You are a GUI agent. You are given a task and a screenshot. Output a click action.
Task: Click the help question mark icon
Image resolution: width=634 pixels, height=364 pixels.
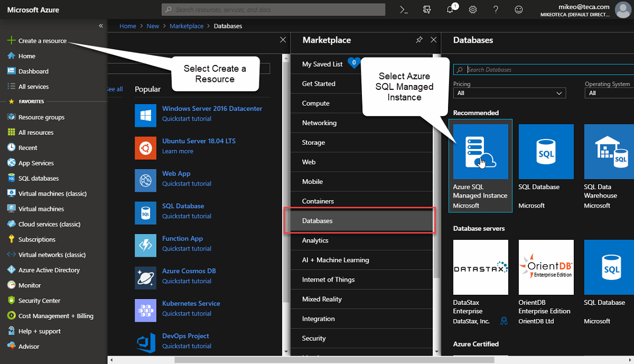(496, 10)
